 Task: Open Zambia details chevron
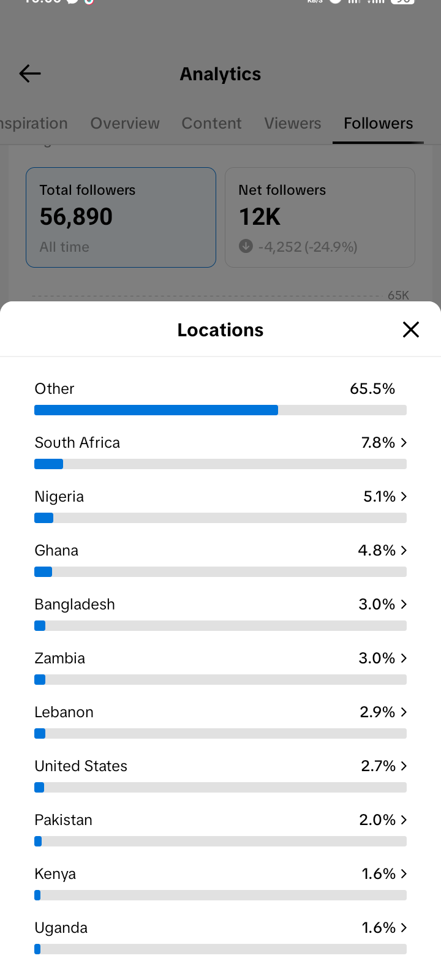[404, 658]
